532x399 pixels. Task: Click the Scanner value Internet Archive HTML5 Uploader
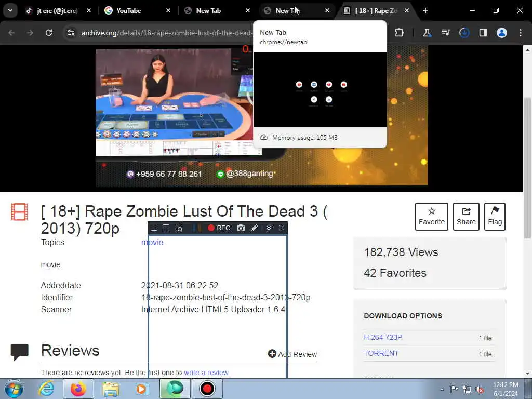point(214,310)
